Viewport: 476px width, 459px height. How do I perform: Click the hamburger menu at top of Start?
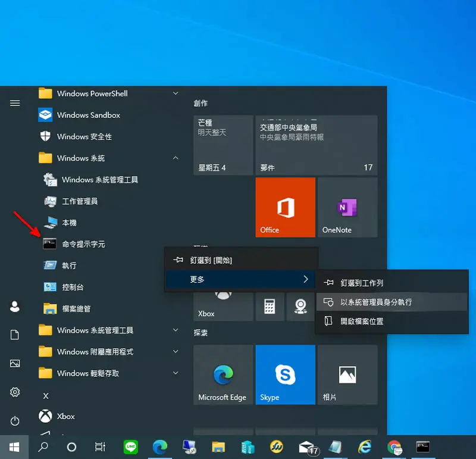[x=15, y=103]
